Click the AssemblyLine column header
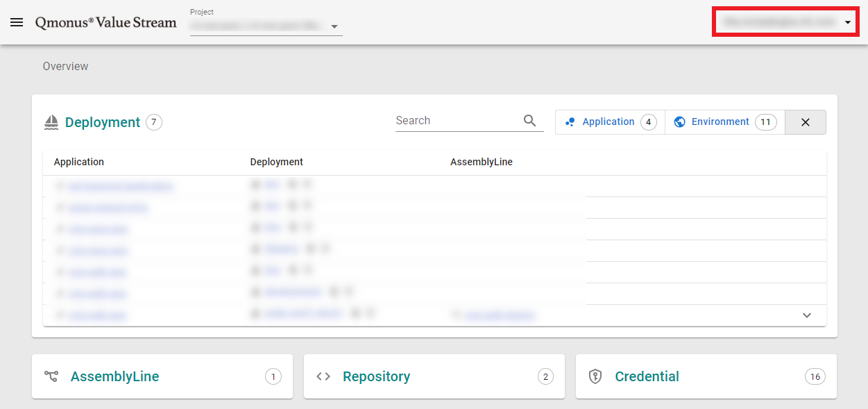Image resolution: width=868 pixels, height=409 pixels. pyautogui.click(x=482, y=162)
